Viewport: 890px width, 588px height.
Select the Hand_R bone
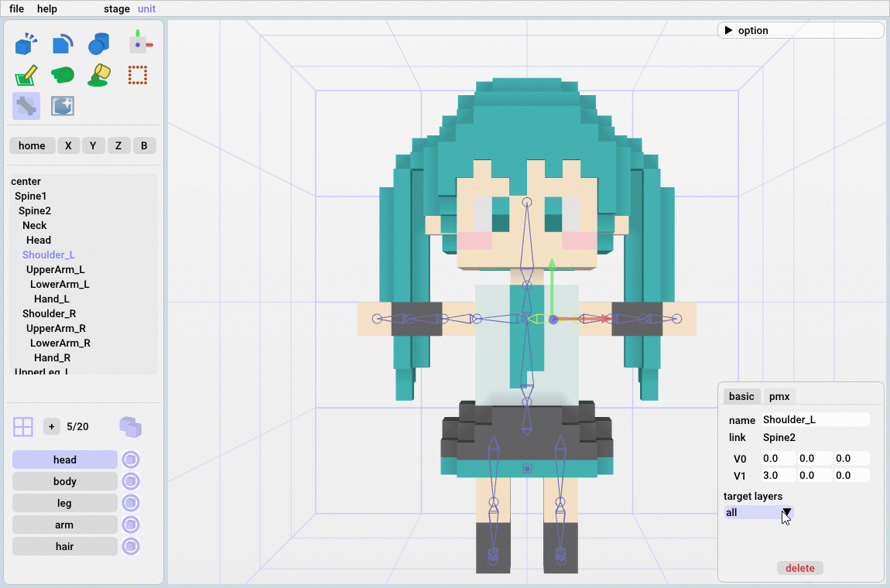52,359
